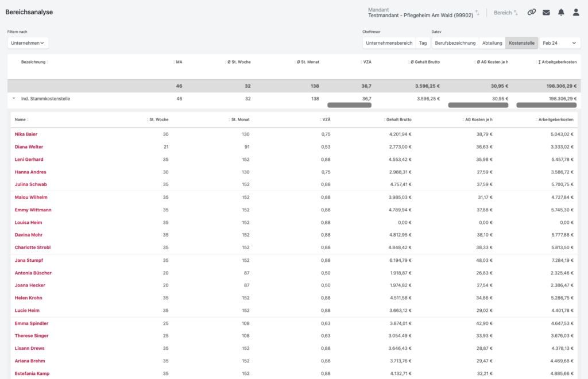Viewport: 588px width, 379px height.
Task: Click the AG Kosten bar under 30,95 €
Action: click(478, 105)
